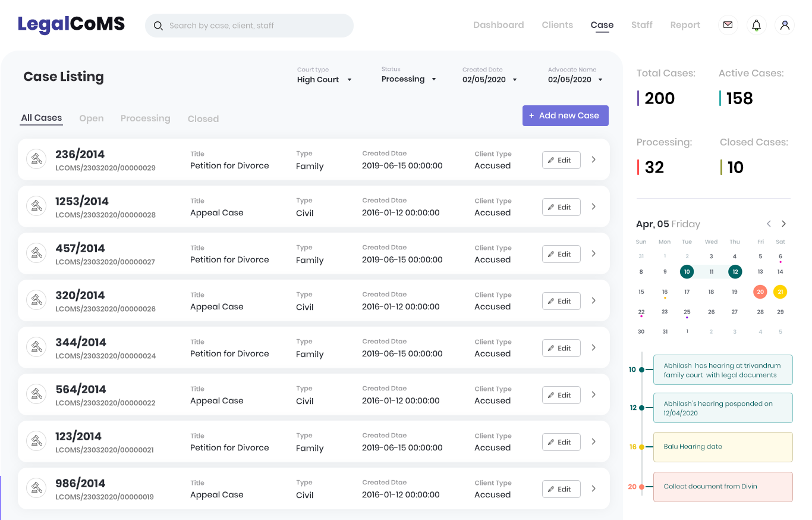
Task: Click the Add new Case button
Action: click(x=565, y=115)
